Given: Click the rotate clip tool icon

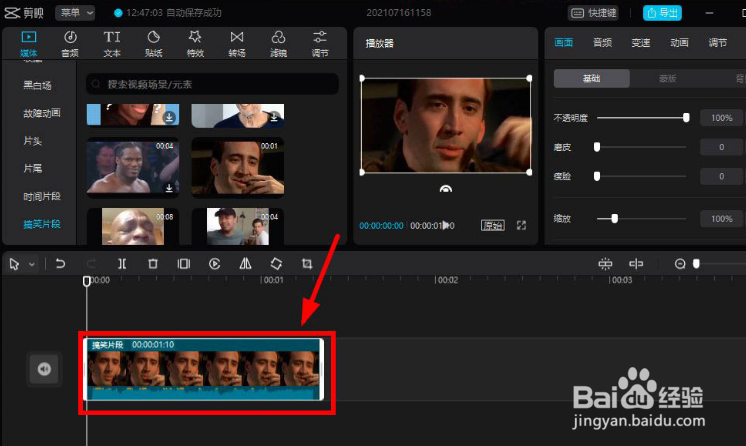Looking at the screenshot, I should tap(276, 263).
